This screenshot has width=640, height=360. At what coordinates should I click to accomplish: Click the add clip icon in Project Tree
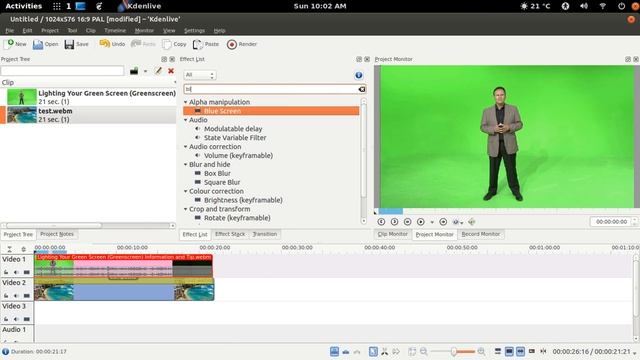[x=134, y=71]
